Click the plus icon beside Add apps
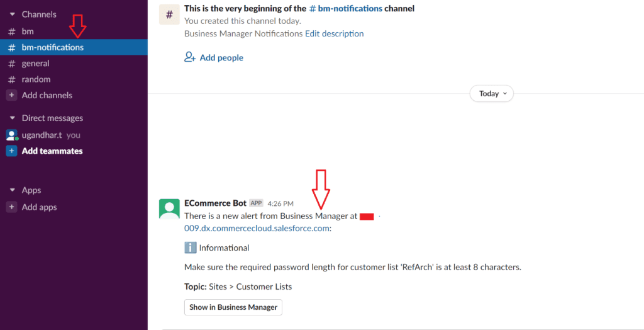 point(11,207)
